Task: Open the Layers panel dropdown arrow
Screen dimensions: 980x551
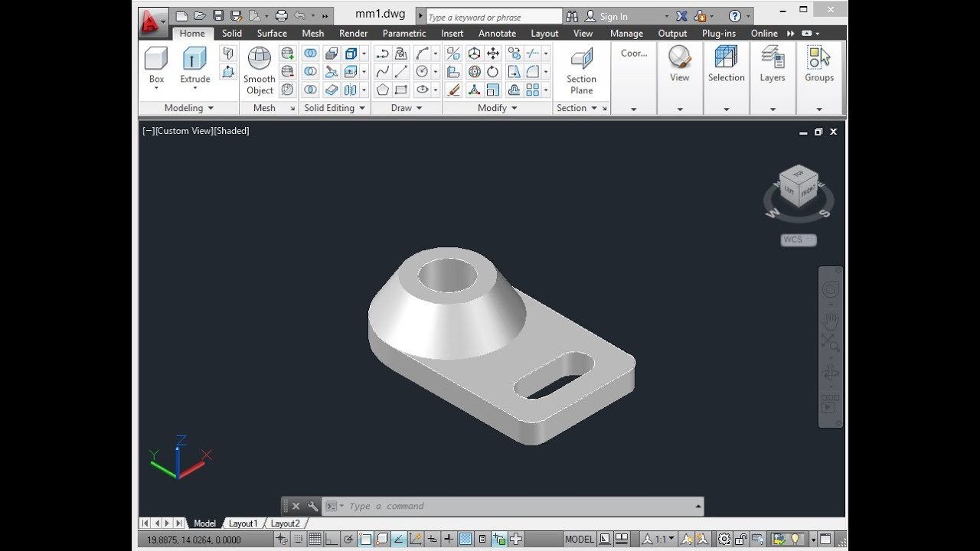Action: coord(773,109)
